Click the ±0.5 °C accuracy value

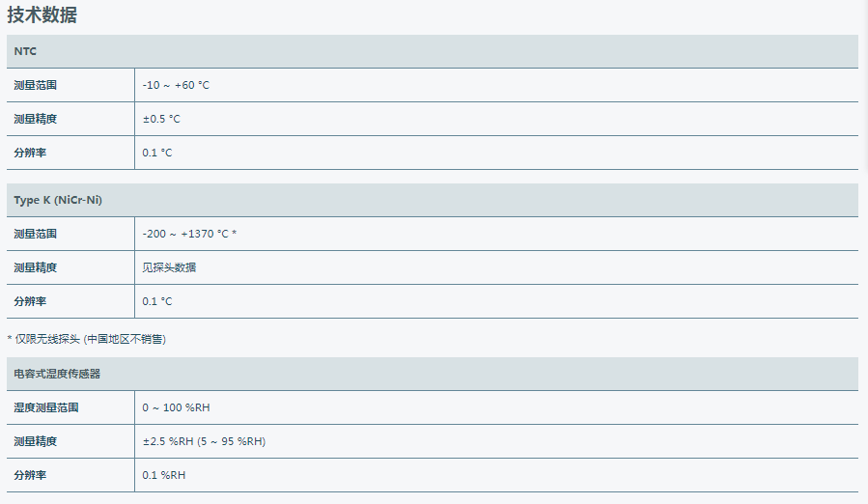(x=161, y=119)
